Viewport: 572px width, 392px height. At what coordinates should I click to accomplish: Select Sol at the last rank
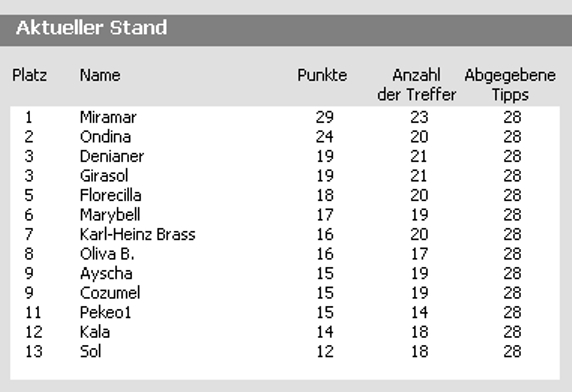click(90, 352)
